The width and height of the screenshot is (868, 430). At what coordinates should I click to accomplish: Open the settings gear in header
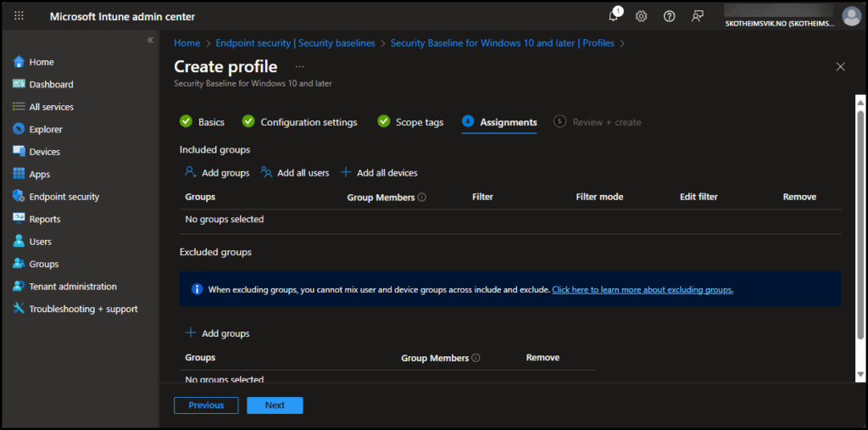click(x=641, y=16)
